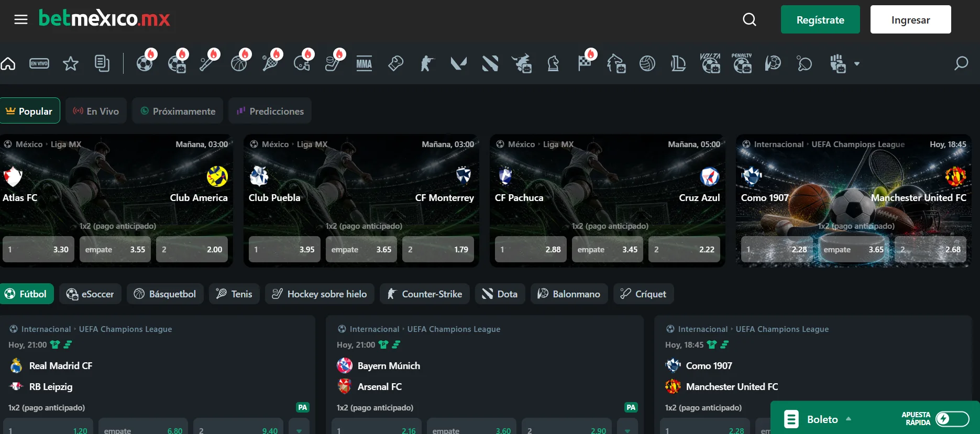Click the betmexico.mx logo
The image size is (980, 434).
[104, 19]
